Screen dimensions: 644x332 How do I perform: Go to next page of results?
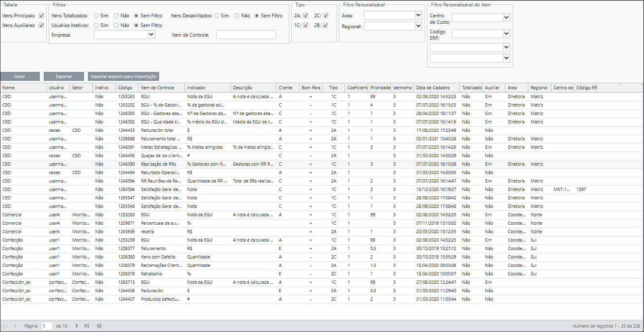[x=77, y=326]
